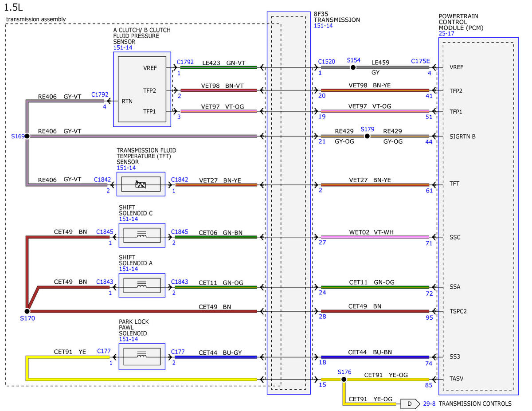Select the Shift Solenoid C coil symbol

coord(141,235)
